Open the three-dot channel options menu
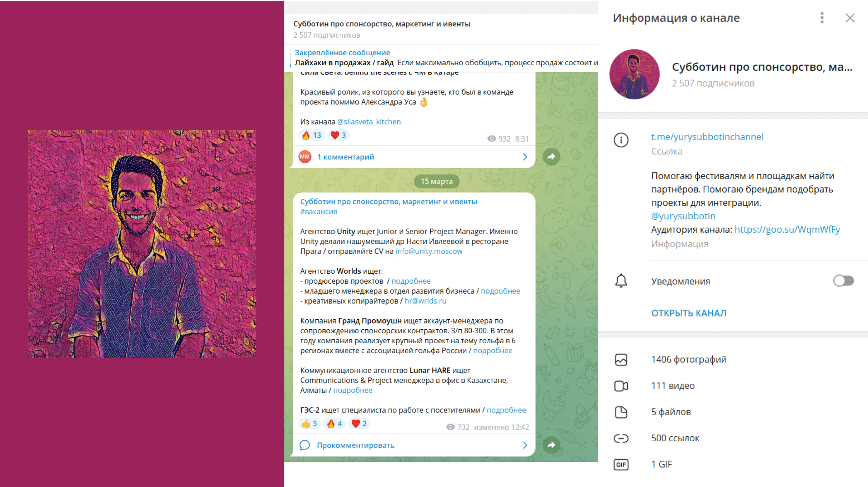 point(822,18)
